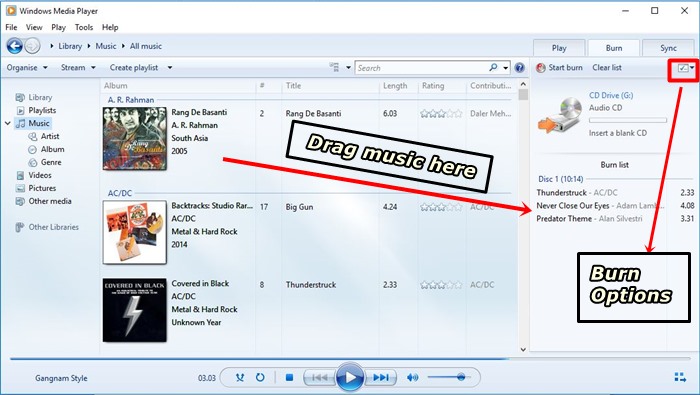This screenshot has width=700, height=395.
Task: Click the Videos icon in sidebar
Action: coord(20,175)
